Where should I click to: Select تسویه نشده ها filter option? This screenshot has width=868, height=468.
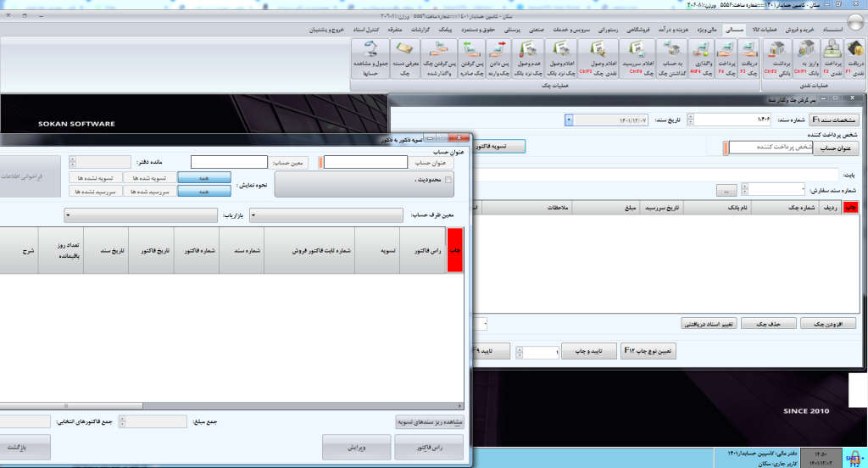click(95, 178)
